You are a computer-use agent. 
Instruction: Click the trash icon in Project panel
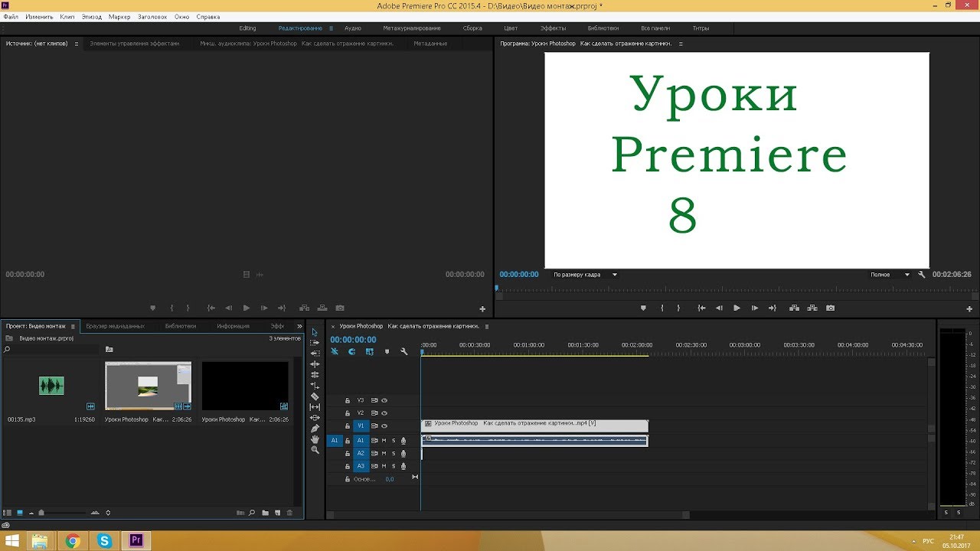coord(290,513)
